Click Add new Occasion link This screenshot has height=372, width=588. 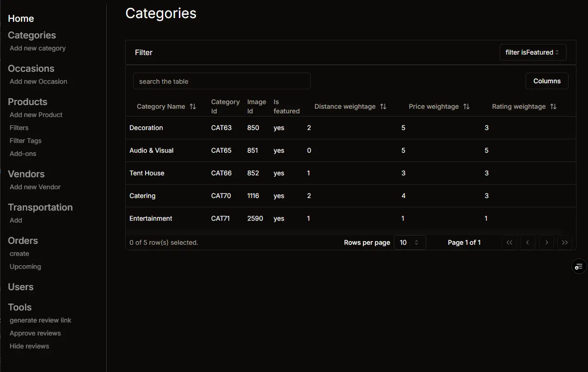[x=38, y=81]
